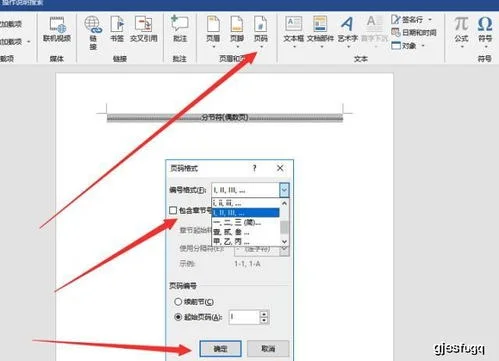The height and width of the screenshot is (361, 499).
Task: Increase the start page number spinner
Action: pyautogui.click(x=264, y=314)
